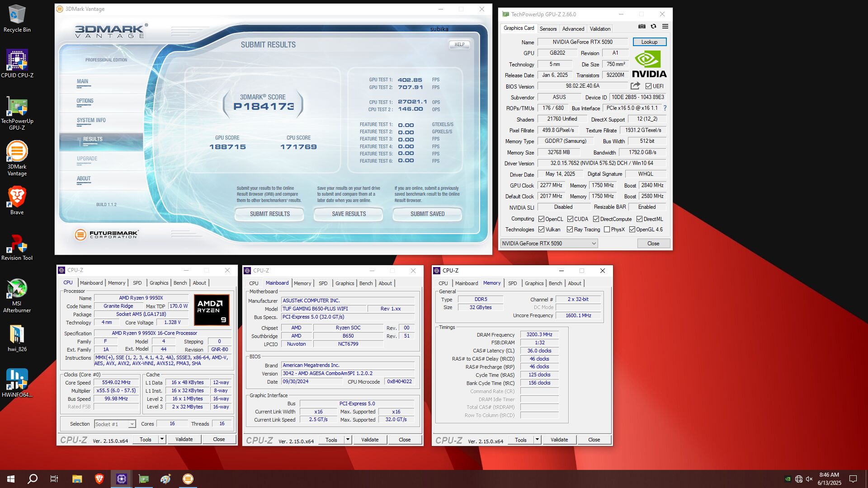Open the Validation tab in GPU-Z
The image size is (868, 488).
600,28
